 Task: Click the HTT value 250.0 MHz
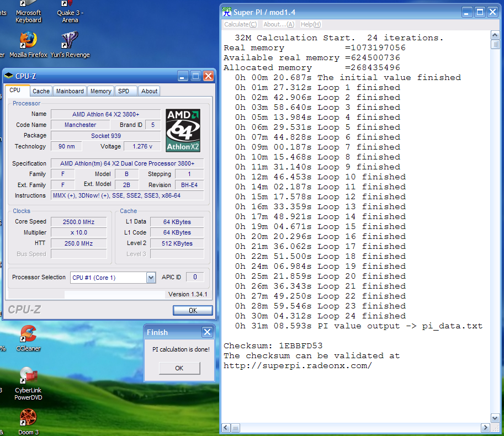(79, 243)
